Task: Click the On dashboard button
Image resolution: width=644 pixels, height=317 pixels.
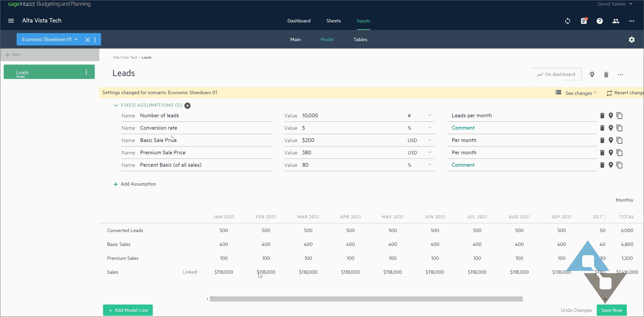Action: (x=556, y=74)
